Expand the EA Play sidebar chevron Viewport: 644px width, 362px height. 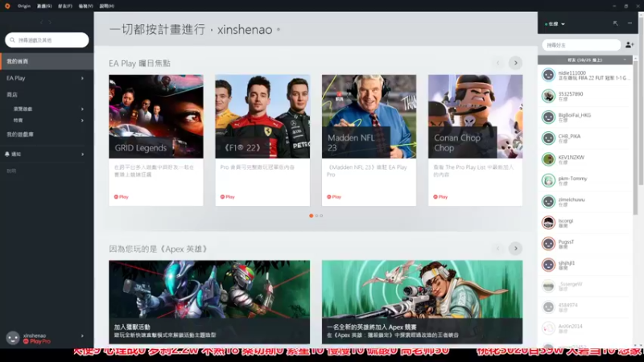pos(82,78)
